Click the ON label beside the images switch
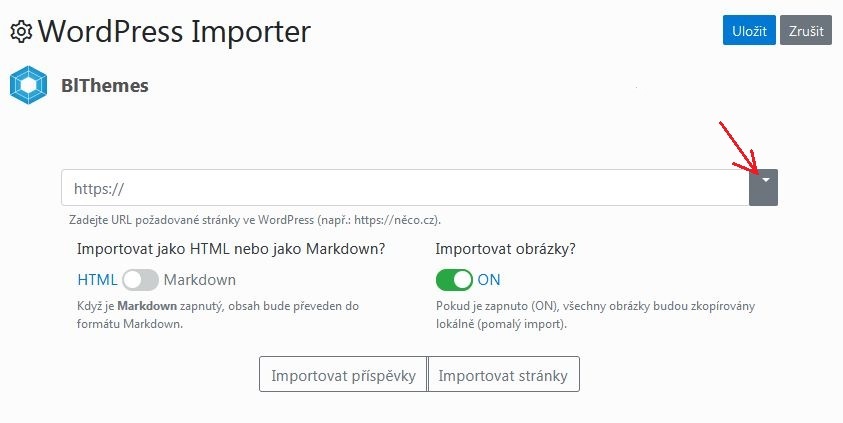843x423 pixels. coord(489,280)
